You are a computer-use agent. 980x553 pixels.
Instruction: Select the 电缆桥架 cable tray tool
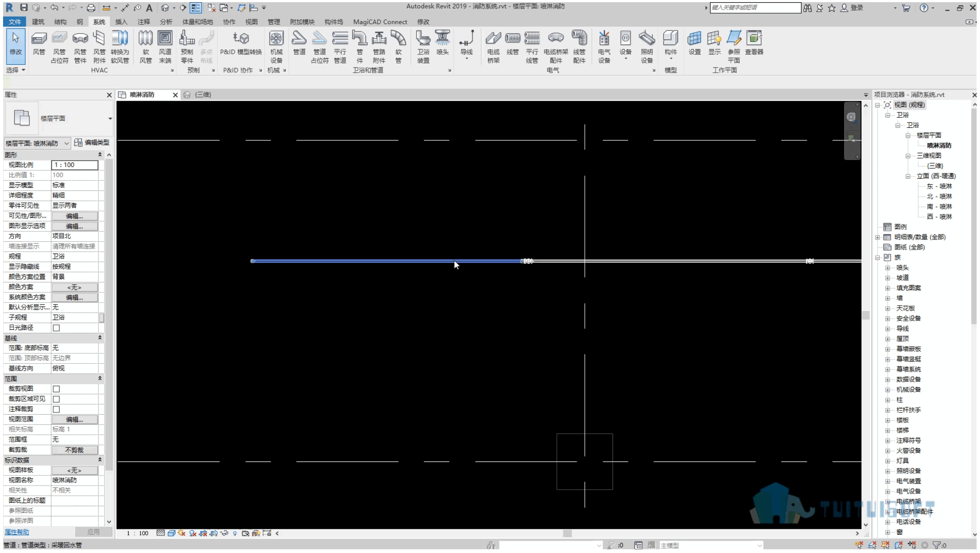493,47
